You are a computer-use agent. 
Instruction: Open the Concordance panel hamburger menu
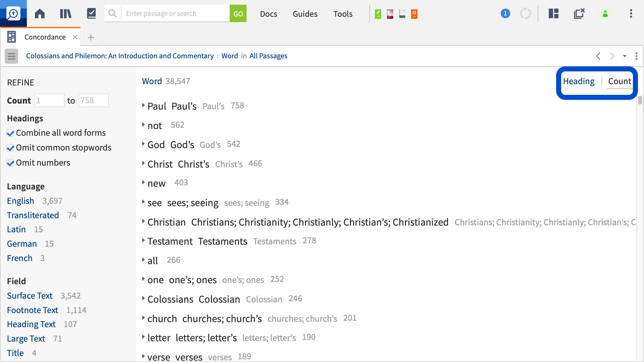tap(11, 56)
